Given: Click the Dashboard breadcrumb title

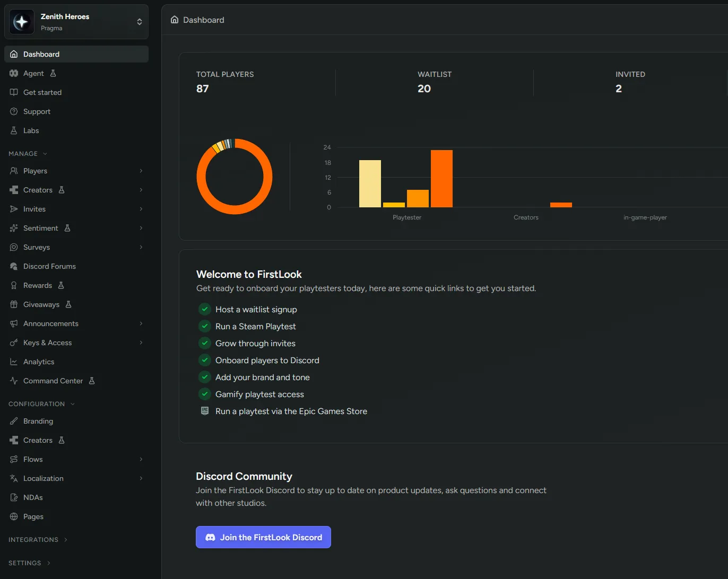Looking at the screenshot, I should [204, 20].
